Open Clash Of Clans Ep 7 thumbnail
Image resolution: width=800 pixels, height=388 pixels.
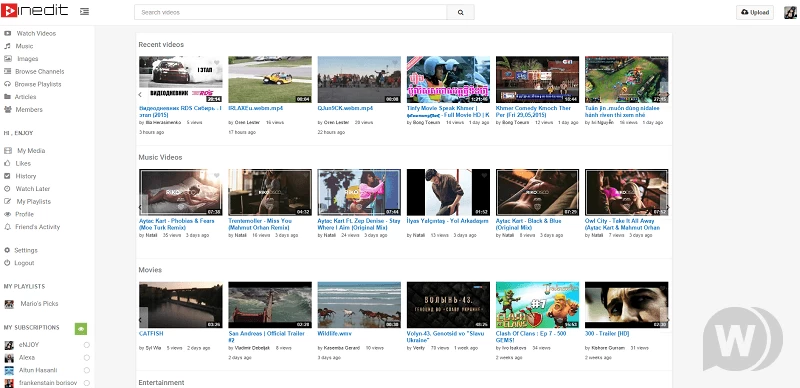pyautogui.click(x=537, y=305)
